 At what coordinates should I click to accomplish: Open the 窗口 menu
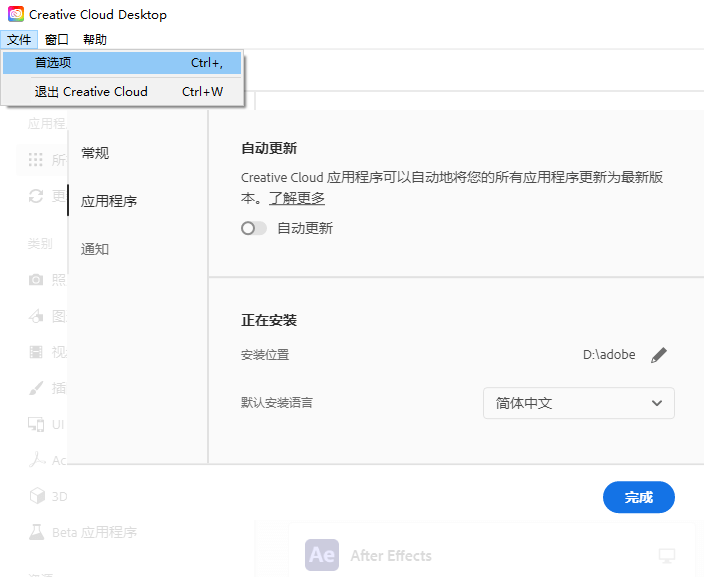[x=57, y=40]
